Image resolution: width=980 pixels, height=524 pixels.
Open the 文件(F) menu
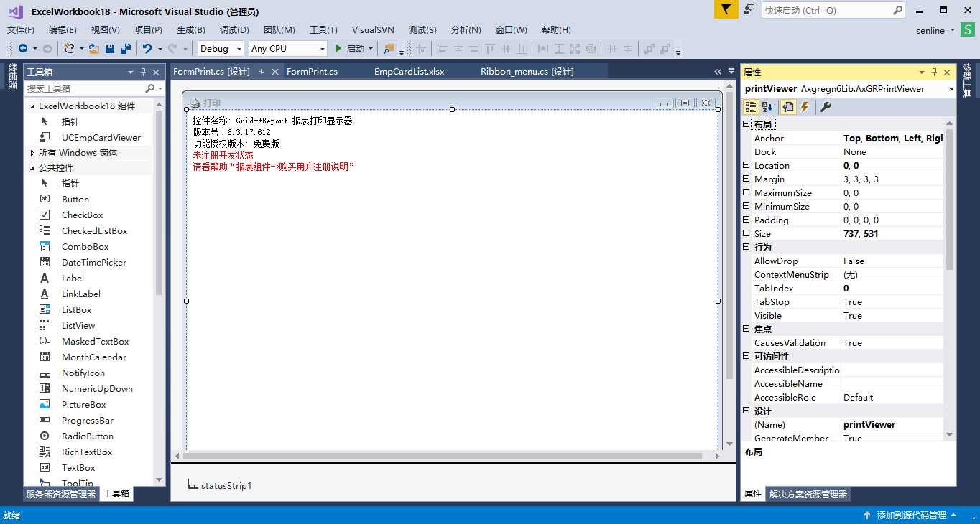click(21, 30)
